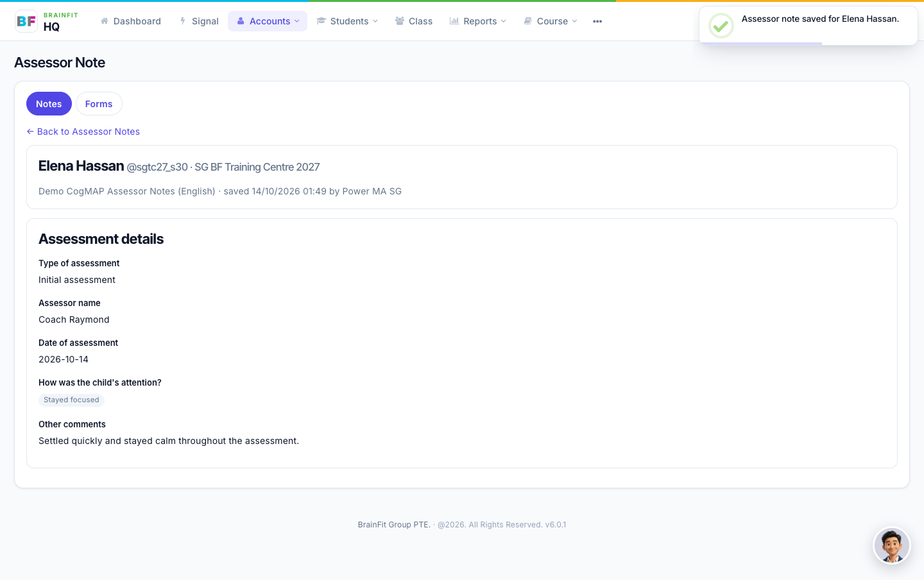Click the toast notification progress bar
Screen dimensions: 924x580
(x=761, y=44)
